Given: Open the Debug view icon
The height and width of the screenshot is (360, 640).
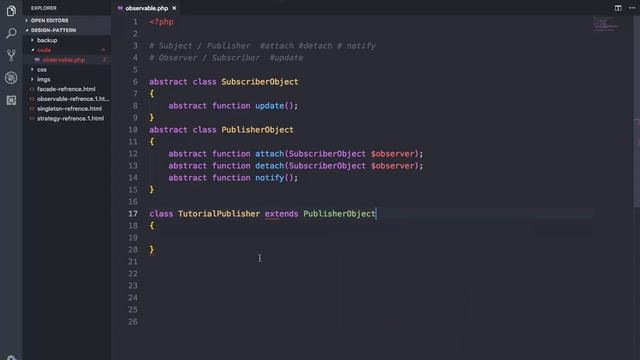Looking at the screenshot, I should 11,78.
